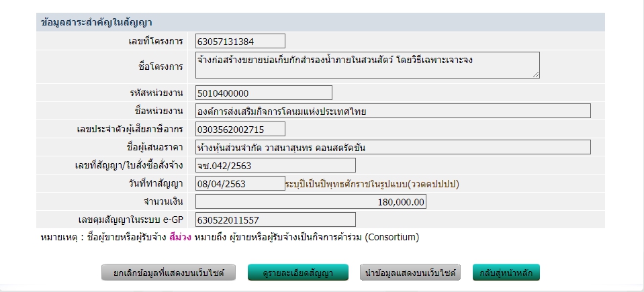Focus the project name textarea
This screenshot has width=644, height=292.
tap(367, 65)
